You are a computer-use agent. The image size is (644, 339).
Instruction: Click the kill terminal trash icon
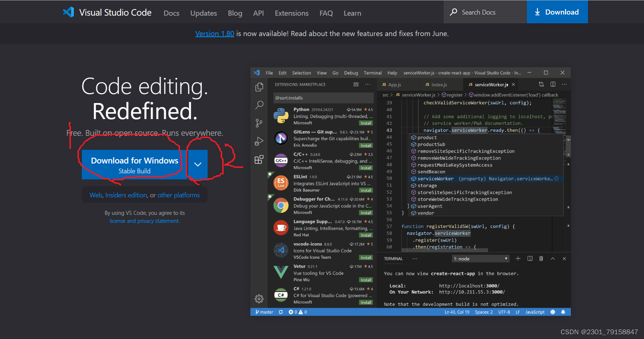pos(541,259)
